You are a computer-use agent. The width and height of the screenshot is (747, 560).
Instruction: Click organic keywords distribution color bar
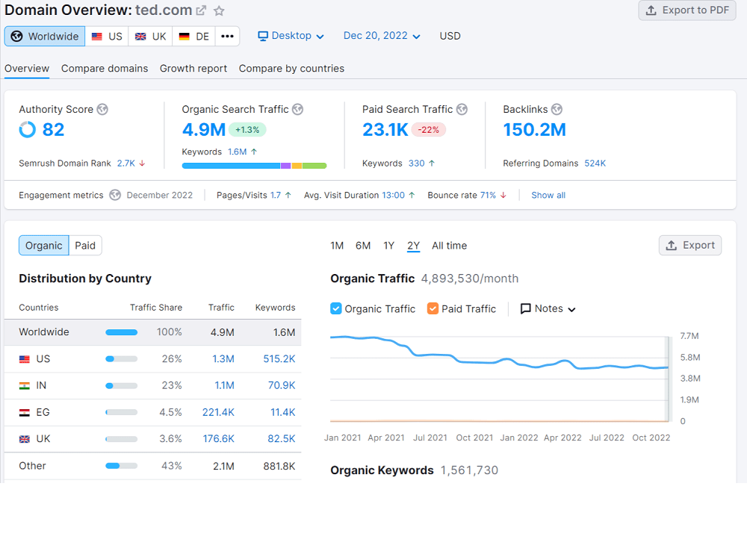pyautogui.click(x=255, y=166)
